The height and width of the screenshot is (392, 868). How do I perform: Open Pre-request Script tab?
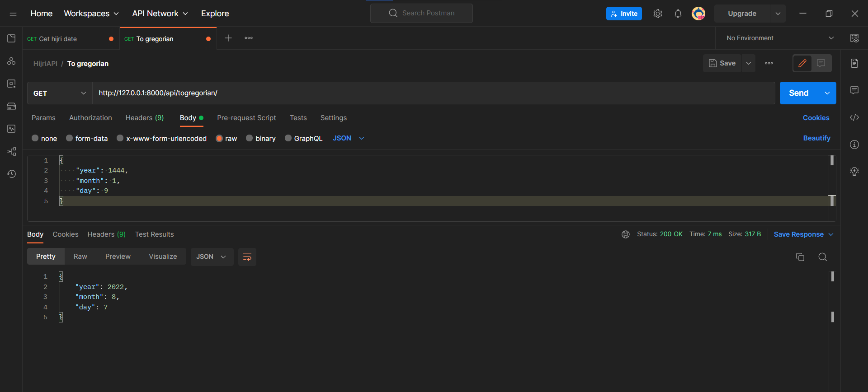[246, 118]
